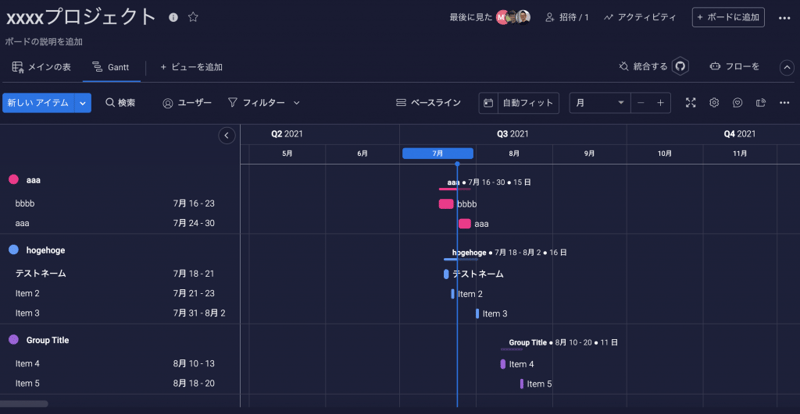Open the board info icon next to title
Viewport: 800px width, 414px height.
174,17
